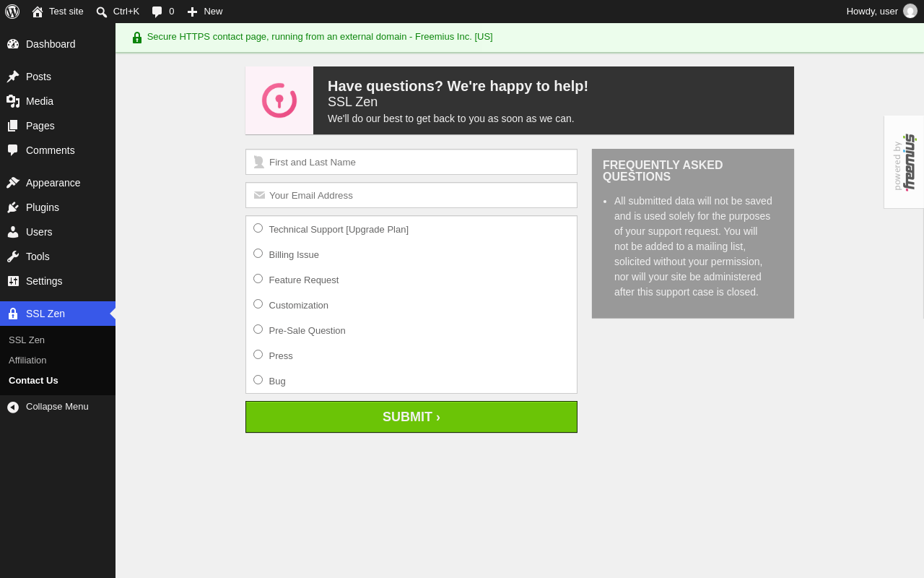
Task: Click the user avatar beside Howdy
Action: 910,11
